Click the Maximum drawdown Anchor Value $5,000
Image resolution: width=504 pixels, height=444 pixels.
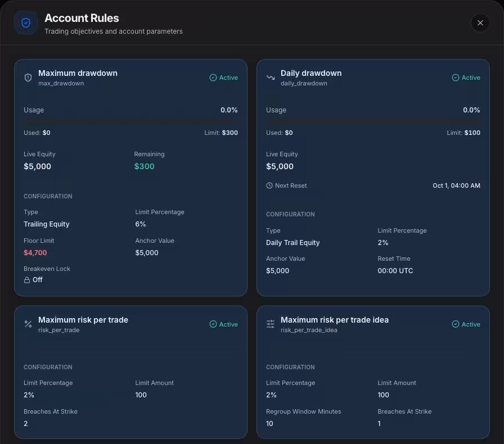tap(147, 253)
